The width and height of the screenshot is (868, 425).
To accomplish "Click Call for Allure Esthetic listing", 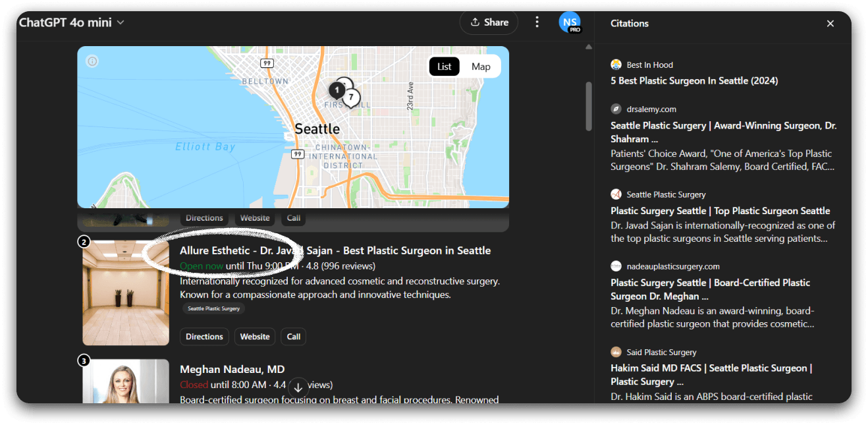I will pyautogui.click(x=294, y=337).
